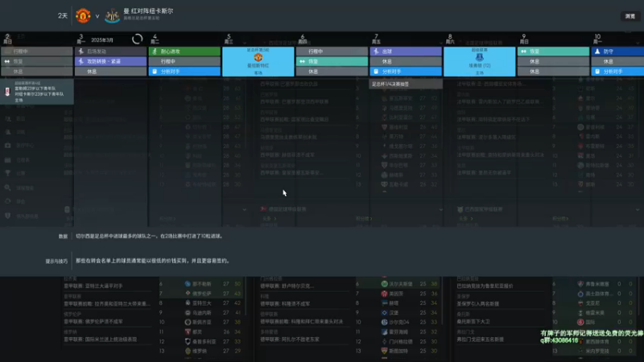Click the 提示与技巧 label

pos(56,261)
